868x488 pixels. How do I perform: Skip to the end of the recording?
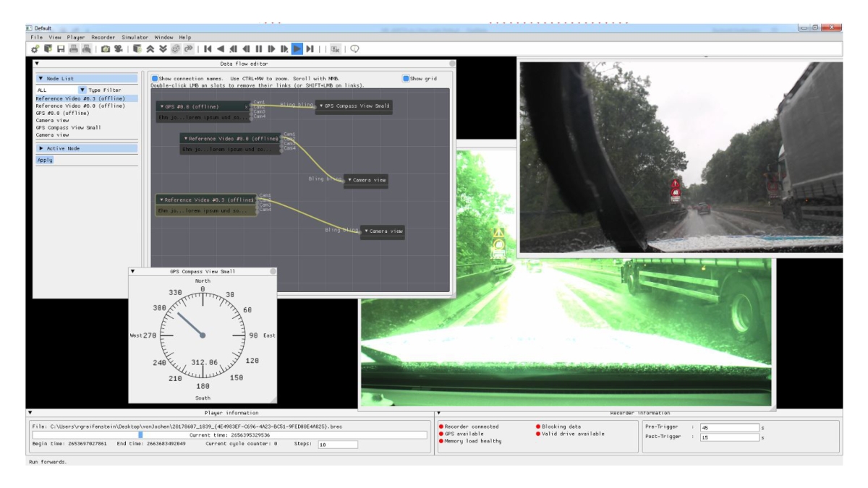click(x=310, y=49)
